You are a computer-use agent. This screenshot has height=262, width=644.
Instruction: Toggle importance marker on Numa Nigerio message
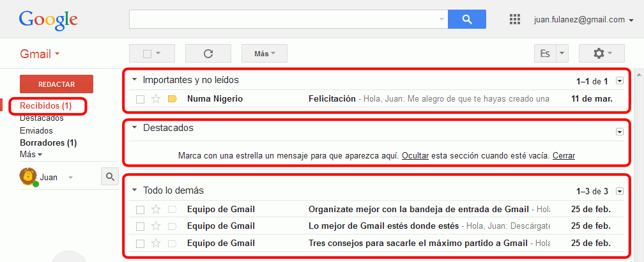(172, 99)
